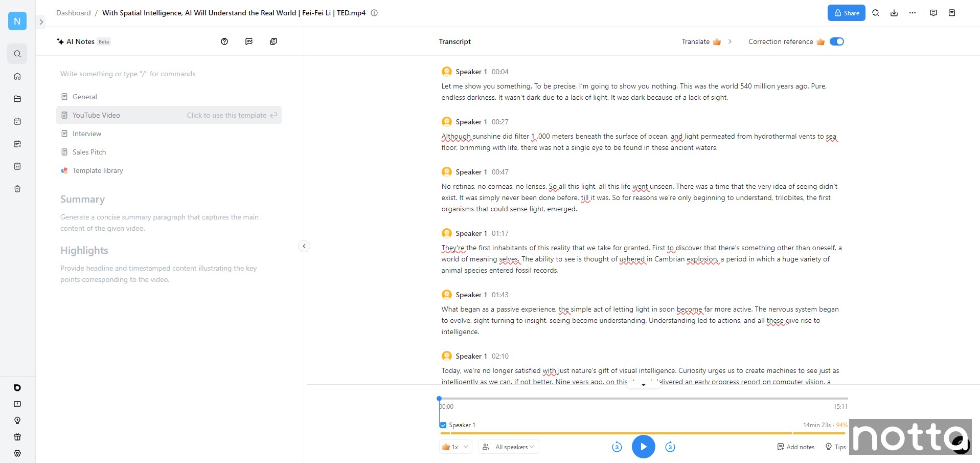
Task: Open the comments panel icon in the top right
Action: (933, 13)
